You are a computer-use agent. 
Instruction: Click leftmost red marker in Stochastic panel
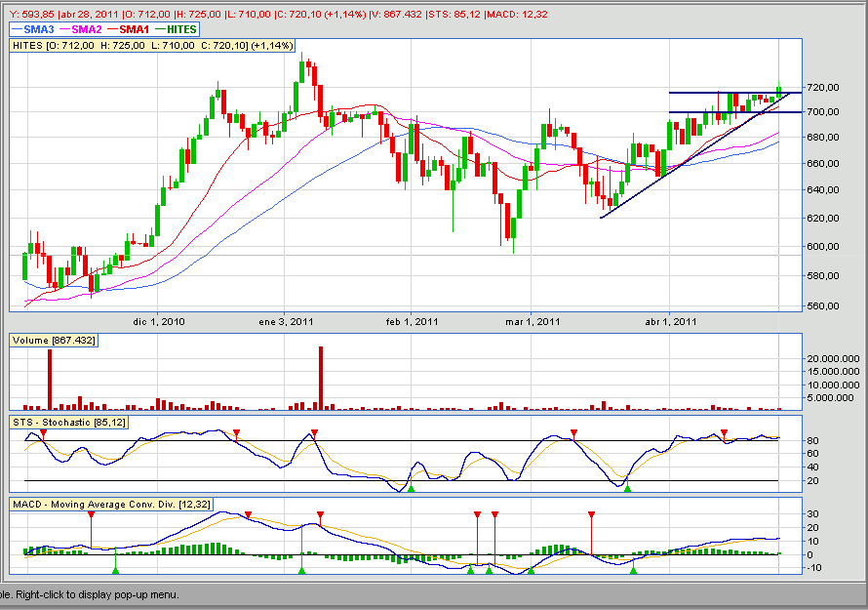43,432
